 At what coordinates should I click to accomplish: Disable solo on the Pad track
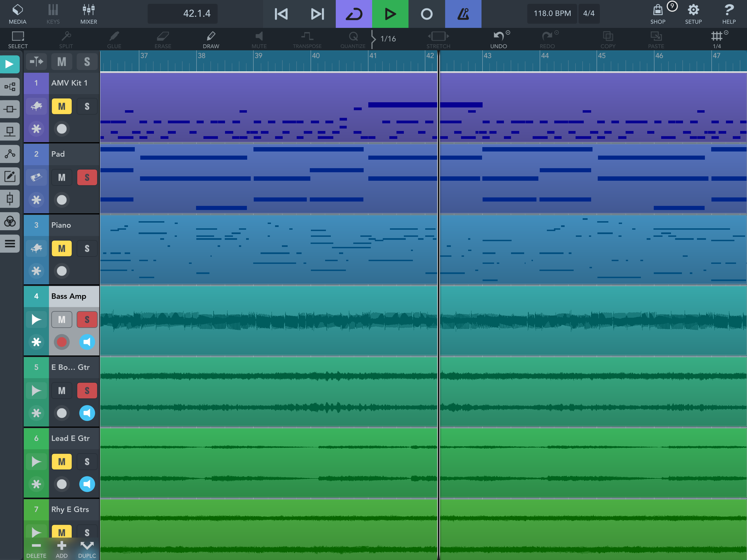click(87, 178)
